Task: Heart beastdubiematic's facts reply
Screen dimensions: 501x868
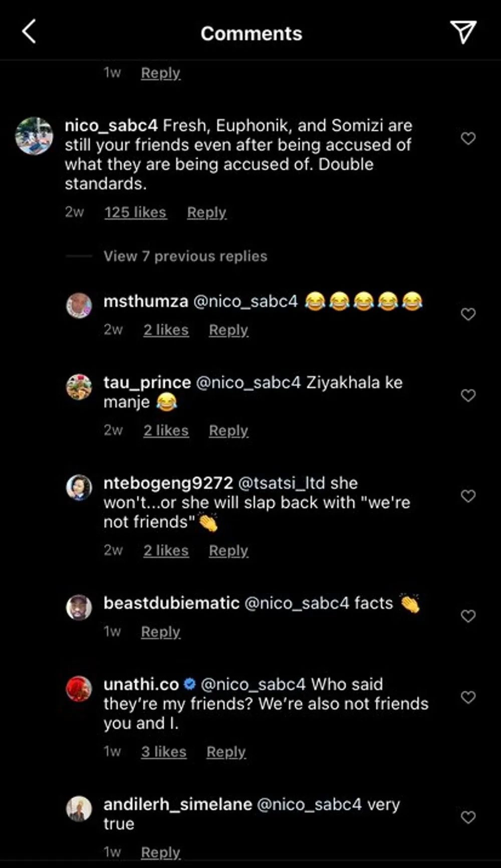Action: pos(468,616)
